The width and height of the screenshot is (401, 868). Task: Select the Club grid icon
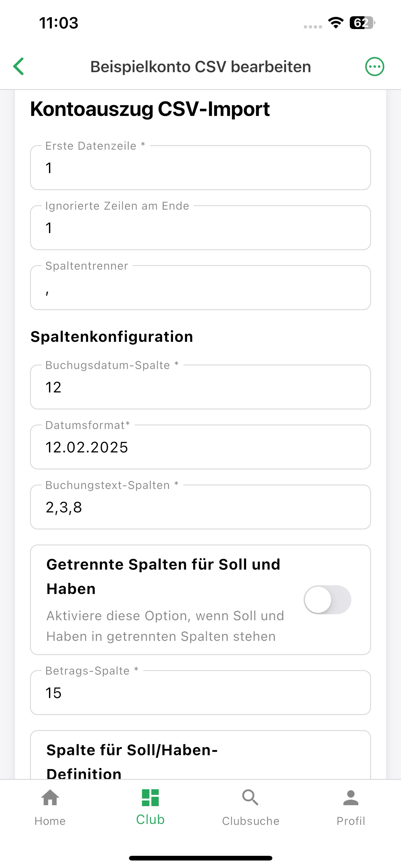coord(150,798)
